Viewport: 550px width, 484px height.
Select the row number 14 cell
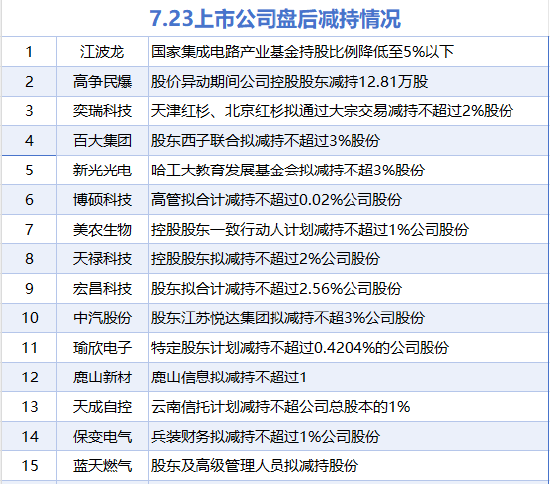click(x=29, y=436)
